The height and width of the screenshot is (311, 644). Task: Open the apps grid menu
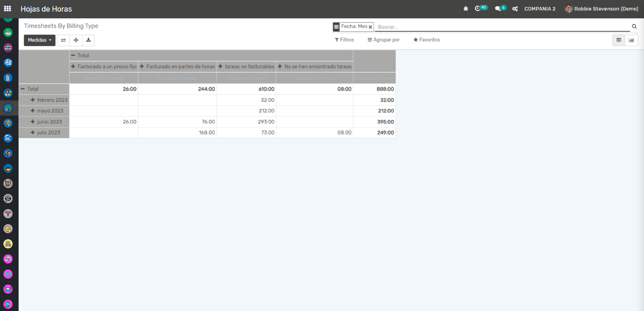[x=8, y=8]
